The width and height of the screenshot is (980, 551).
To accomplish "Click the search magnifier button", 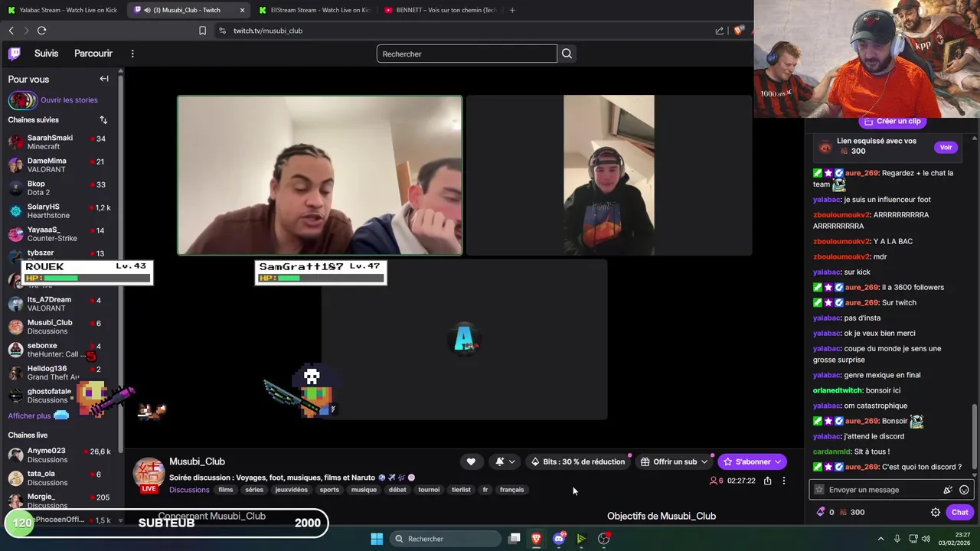I will point(567,54).
